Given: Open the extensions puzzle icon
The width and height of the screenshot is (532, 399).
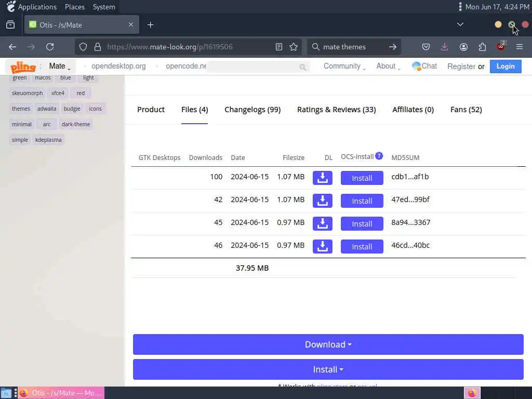Looking at the screenshot, I should [482, 47].
